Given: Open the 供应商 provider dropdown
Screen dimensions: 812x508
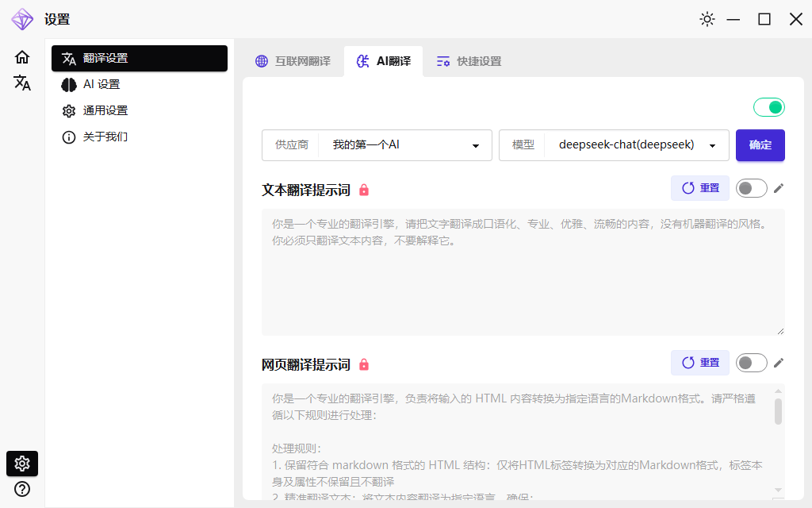Looking at the screenshot, I should pyautogui.click(x=404, y=145).
